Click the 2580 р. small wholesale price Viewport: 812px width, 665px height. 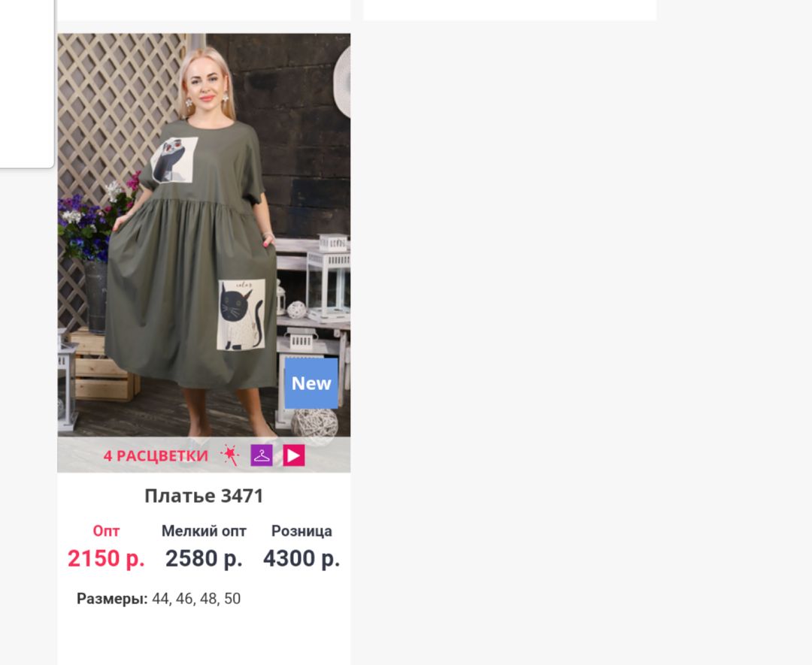[204, 559]
